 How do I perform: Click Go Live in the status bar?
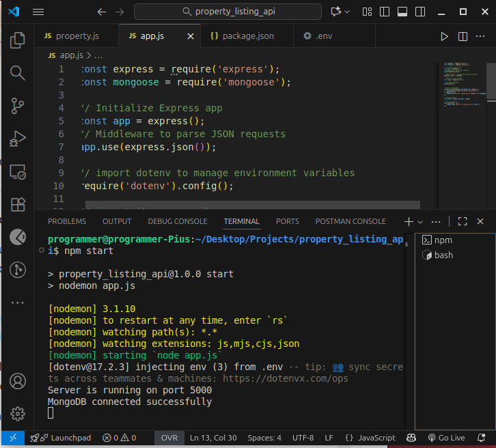click(446, 438)
